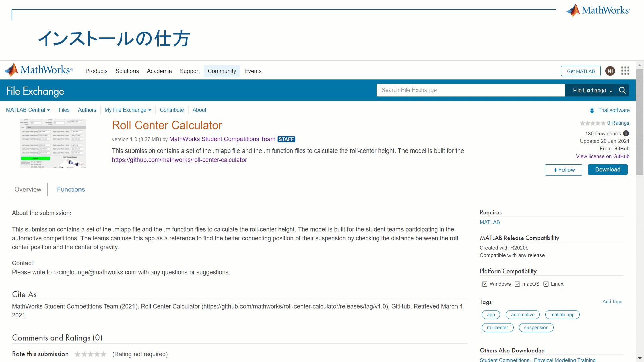
Task: Open the File Exchange search scope dropdown
Action: point(592,90)
